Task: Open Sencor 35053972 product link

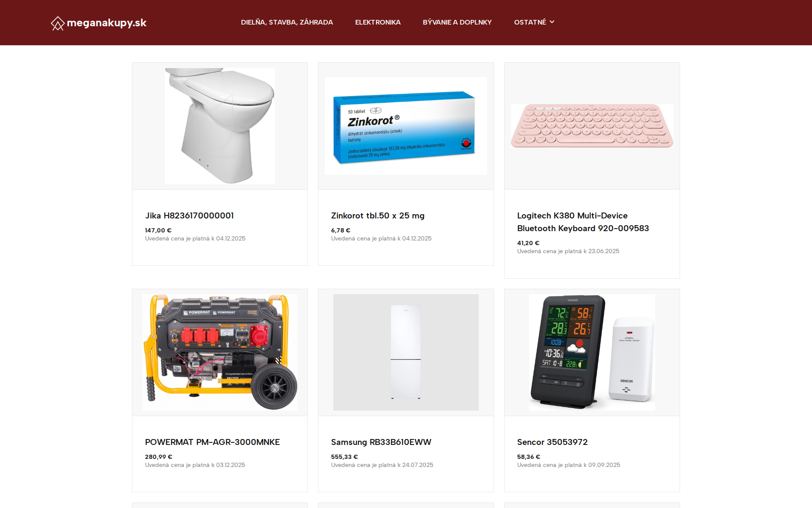Action: [x=552, y=442]
